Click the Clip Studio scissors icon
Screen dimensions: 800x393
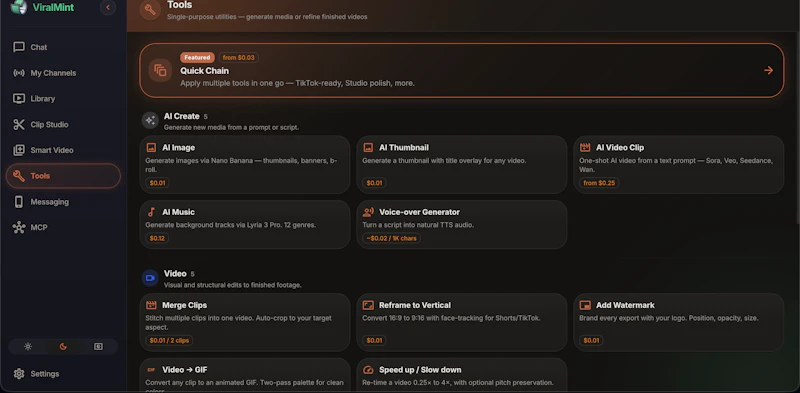click(19, 125)
